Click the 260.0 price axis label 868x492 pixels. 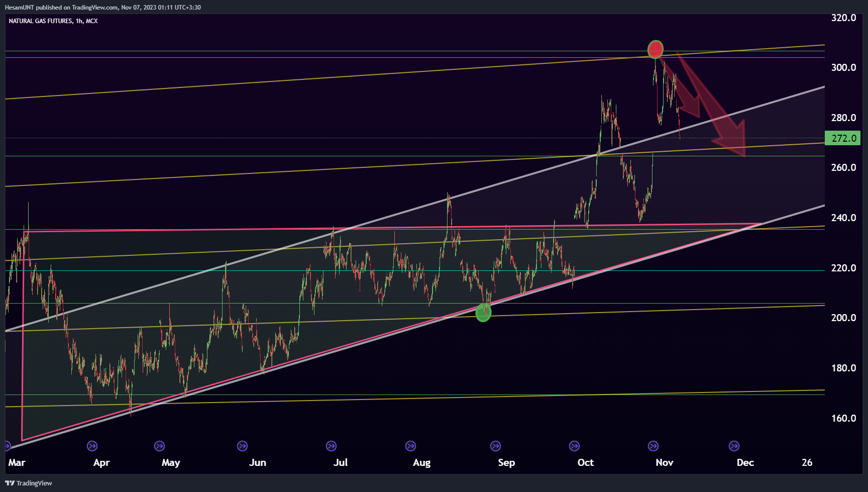[843, 167]
